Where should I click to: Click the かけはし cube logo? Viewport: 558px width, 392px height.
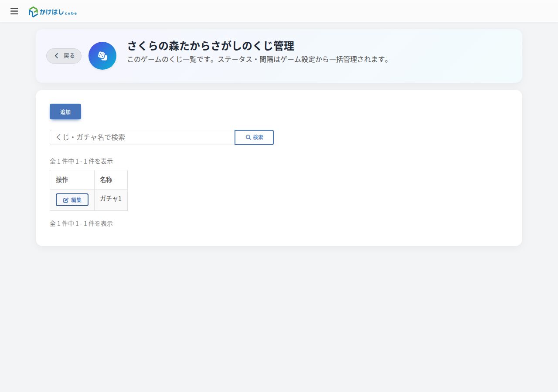click(x=53, y=12)
